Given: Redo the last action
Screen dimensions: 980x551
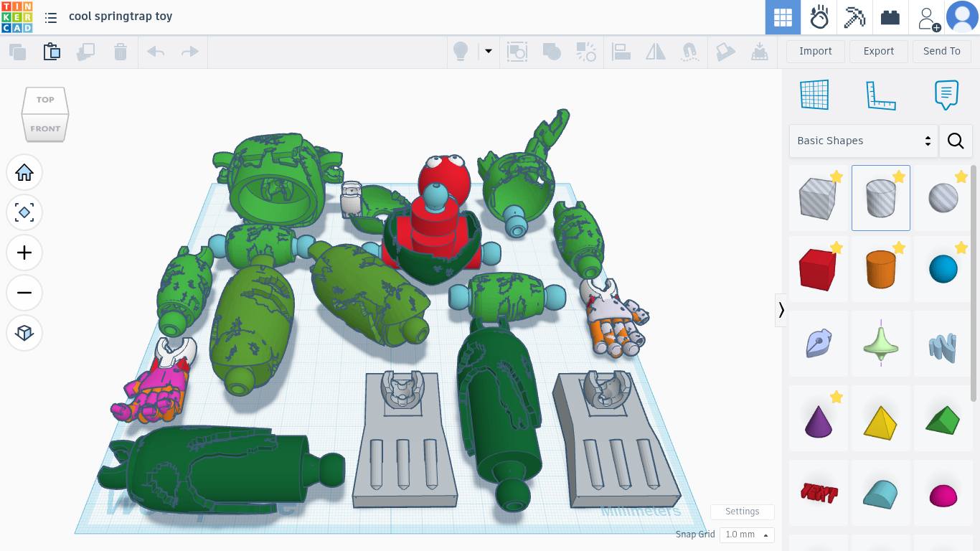Looking at the screenshot, I should pyautogui.click(x=190, y=52).
